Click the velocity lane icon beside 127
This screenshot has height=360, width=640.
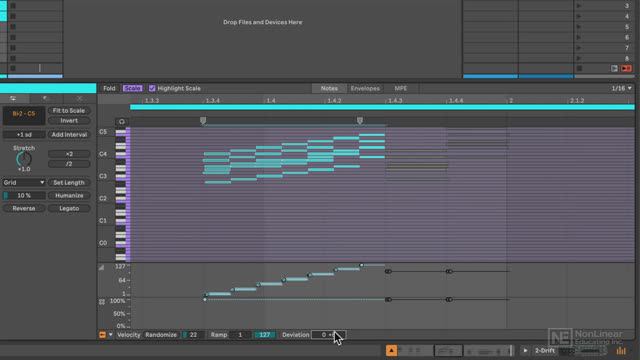coord(101,268)
